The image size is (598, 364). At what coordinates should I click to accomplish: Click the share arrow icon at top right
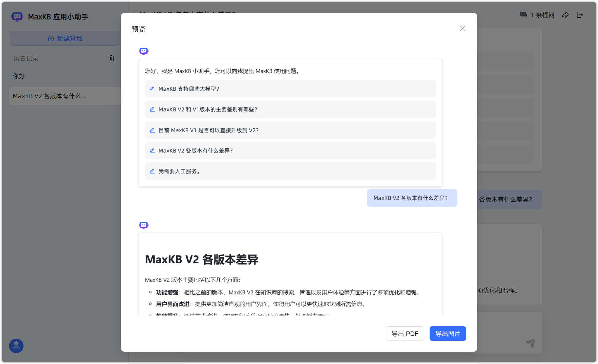point(565,15)
